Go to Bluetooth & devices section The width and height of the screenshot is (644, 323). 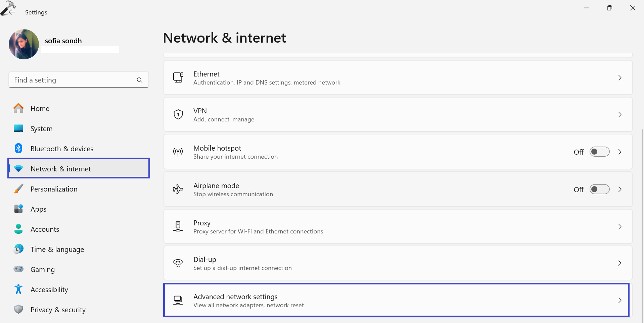[62, 149]
